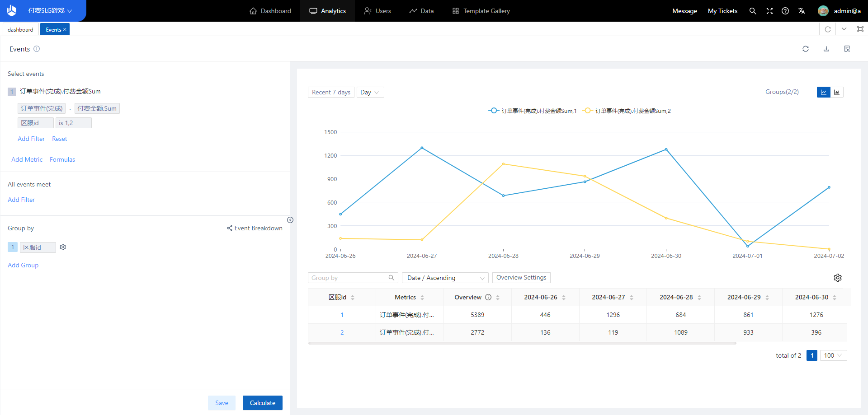Switch to the dashboard tab

(20, 30)
